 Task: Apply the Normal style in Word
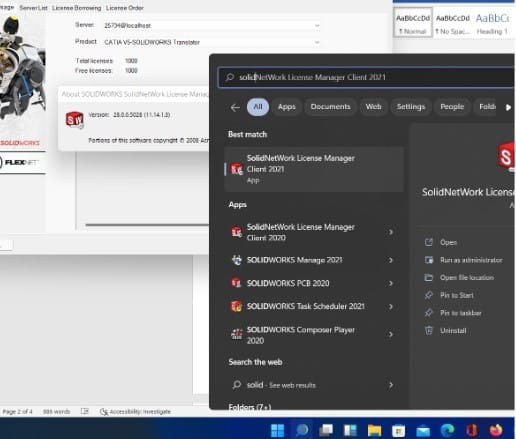coord(413,23)
